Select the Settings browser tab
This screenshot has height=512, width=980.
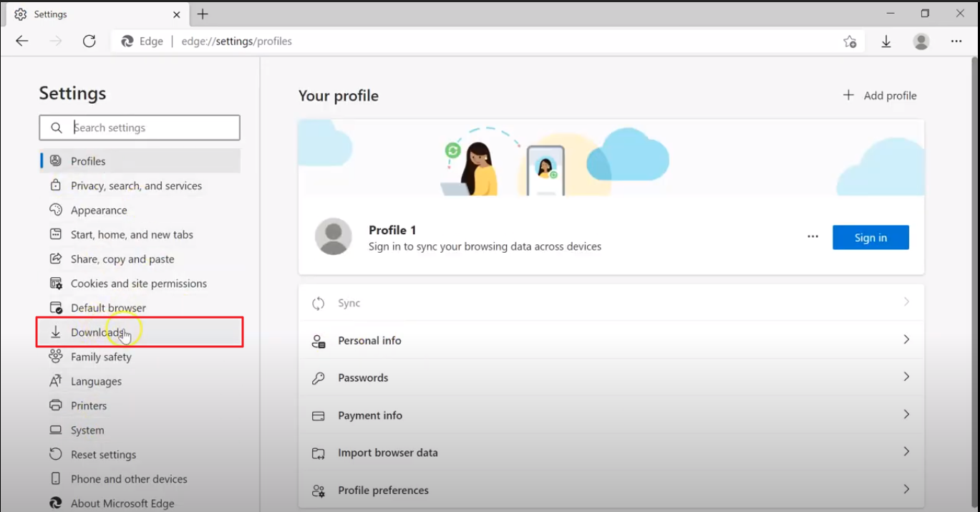pyautogui.click(x=99, y=14)
